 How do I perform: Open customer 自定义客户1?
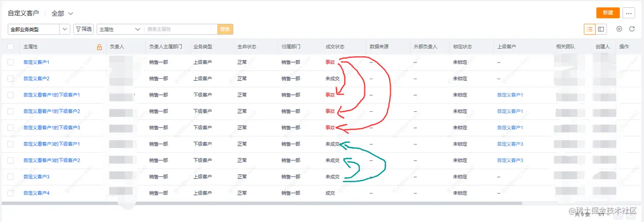coord(36,62)
